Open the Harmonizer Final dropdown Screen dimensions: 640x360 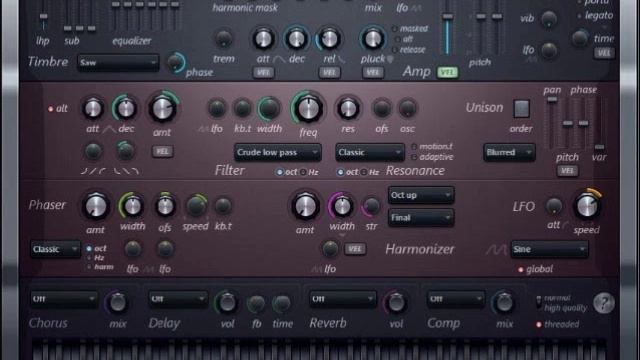tap(420, 218)
